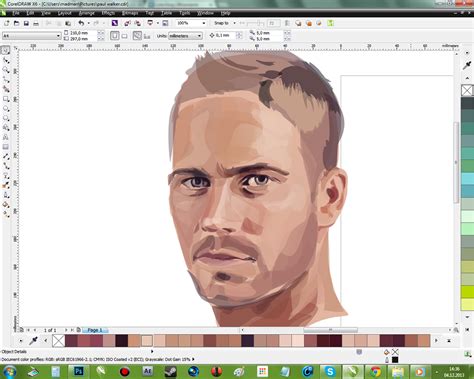The height and width of the screenshot is (379, 474).
Task: Select the Rectangle tool
Action: (6, 99)
